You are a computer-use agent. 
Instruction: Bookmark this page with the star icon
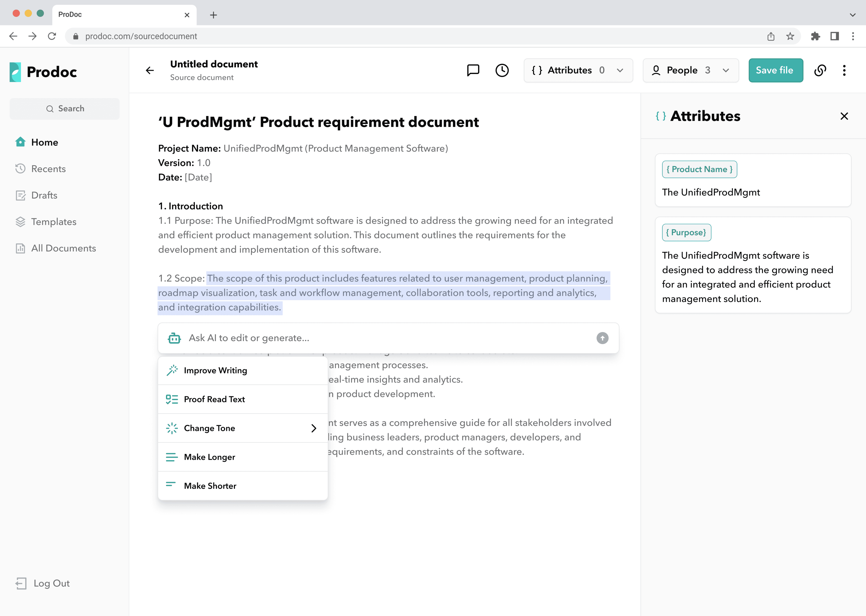(x=790, y=36)
